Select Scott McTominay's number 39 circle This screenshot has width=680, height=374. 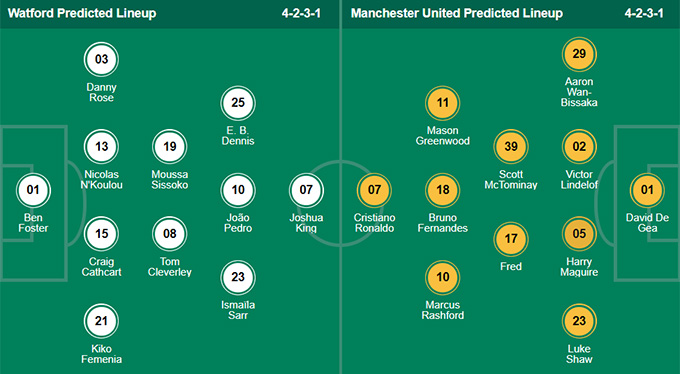click(x=511, y=147)
